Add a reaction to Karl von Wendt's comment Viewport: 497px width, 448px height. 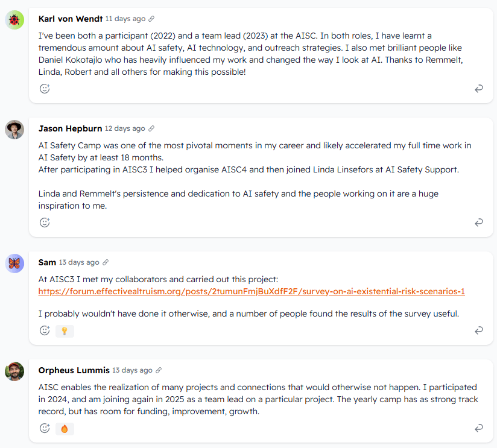click(45, 89)
